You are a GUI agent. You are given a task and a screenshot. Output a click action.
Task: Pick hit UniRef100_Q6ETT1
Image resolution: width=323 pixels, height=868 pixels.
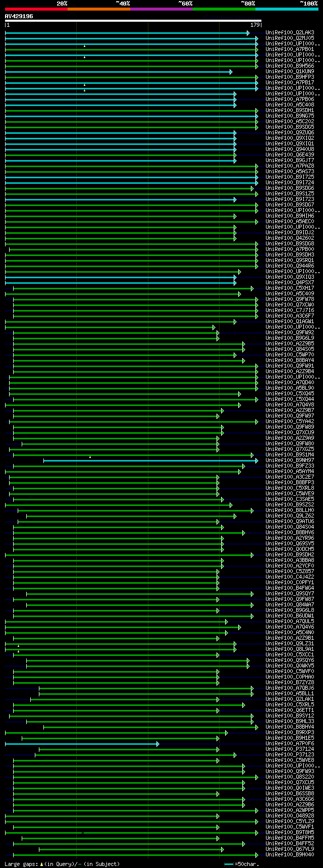point(290,710)
